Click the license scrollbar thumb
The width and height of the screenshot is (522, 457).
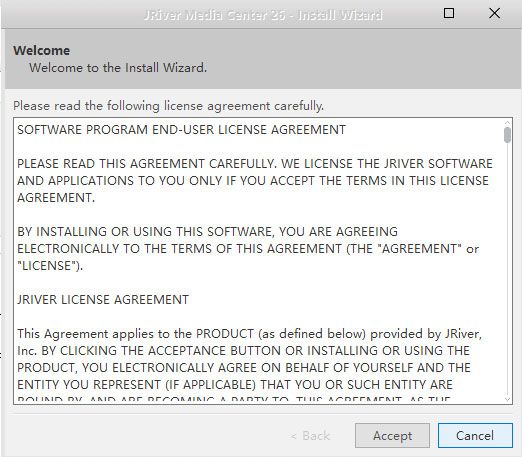coord(507,135)
